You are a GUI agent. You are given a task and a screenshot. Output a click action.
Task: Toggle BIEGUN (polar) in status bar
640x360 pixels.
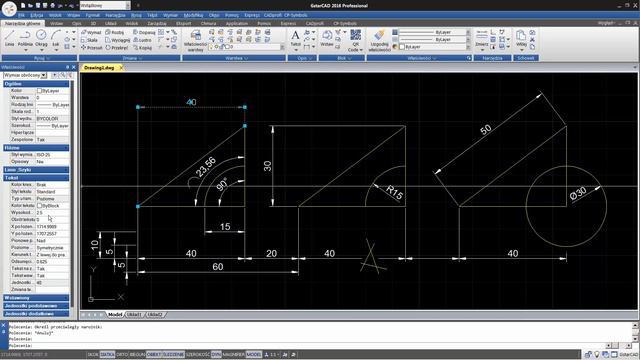[x=138, y=355]
